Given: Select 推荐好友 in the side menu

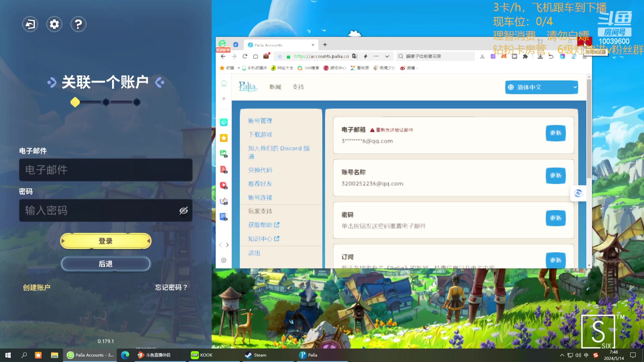Looking at the screenshot, I should (260, 184).
